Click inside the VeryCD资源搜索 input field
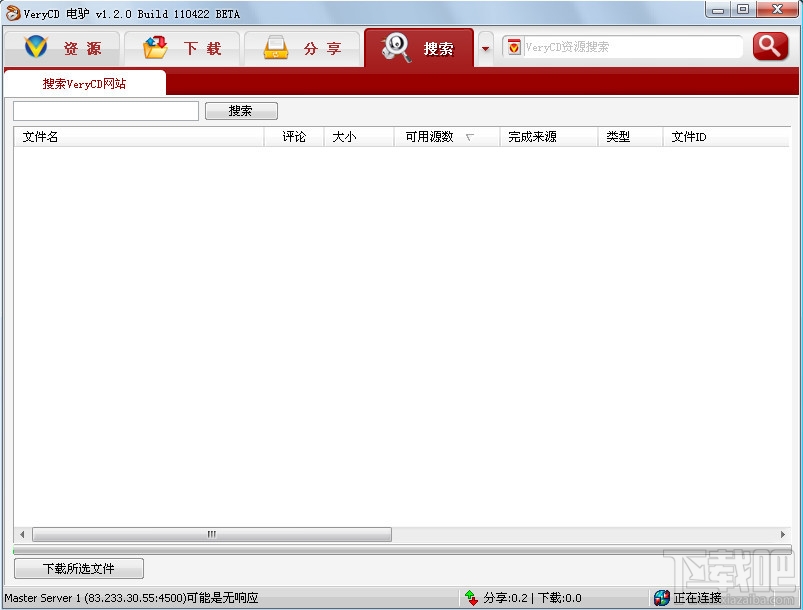The image size is (803, 610). pyautogui.click(x=630, y=46)
